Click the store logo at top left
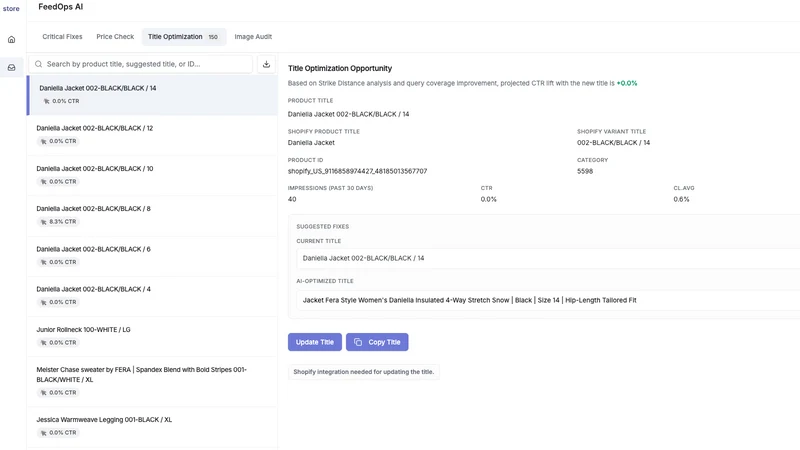Screen dimensions: 800x450 (11, 8)
